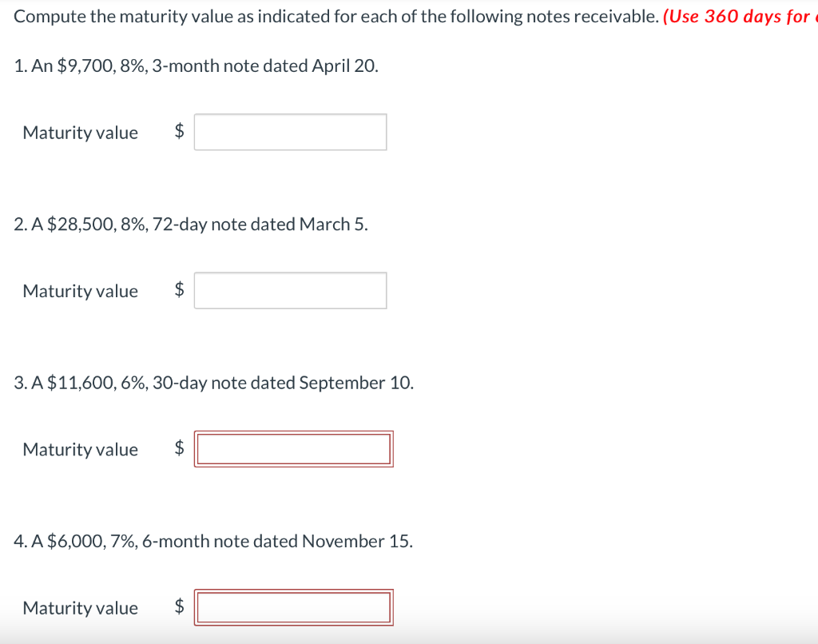Select the red-highlighted input box under question 4

pyautogui.click(x=294, y=606)
